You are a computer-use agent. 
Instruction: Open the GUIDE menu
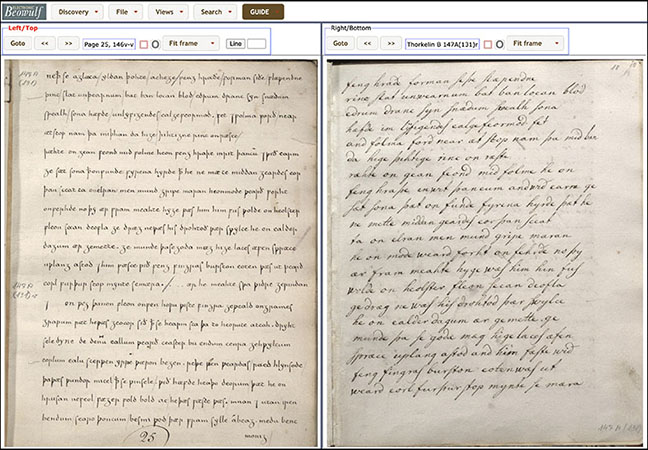[x=263, y=12]
